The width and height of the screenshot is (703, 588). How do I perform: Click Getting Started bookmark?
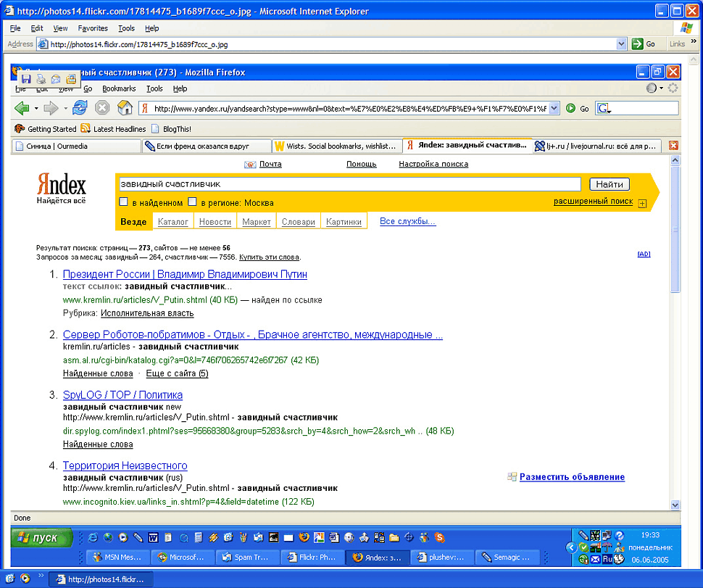(x=45, y=129)
